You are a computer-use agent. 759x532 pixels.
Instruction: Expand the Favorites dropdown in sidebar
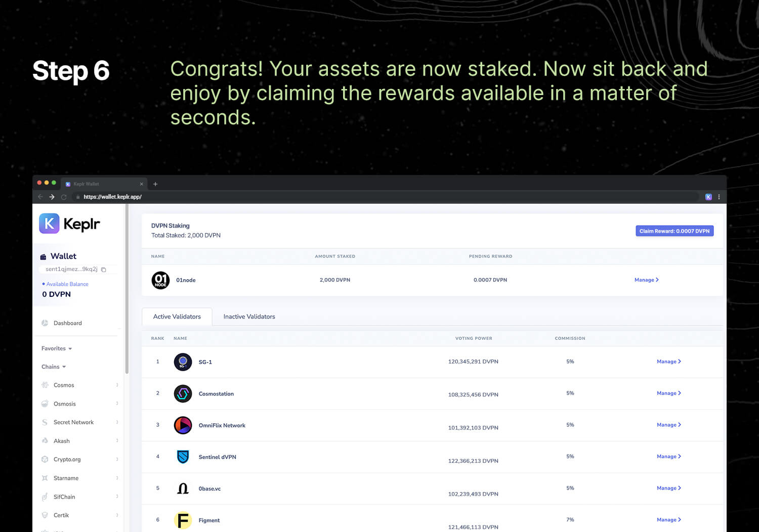(x=57, y=348)
